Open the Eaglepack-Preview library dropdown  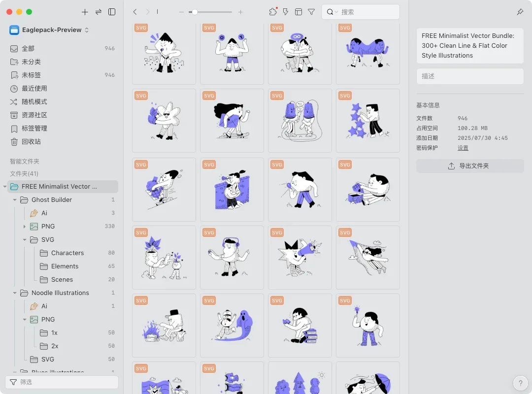(x=49, y=30)
